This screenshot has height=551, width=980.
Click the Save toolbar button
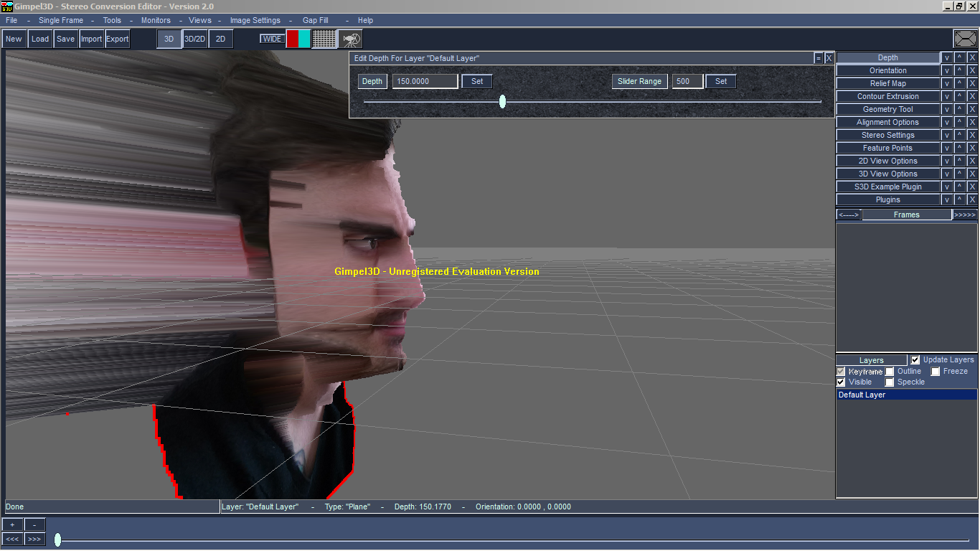(65, 39)
